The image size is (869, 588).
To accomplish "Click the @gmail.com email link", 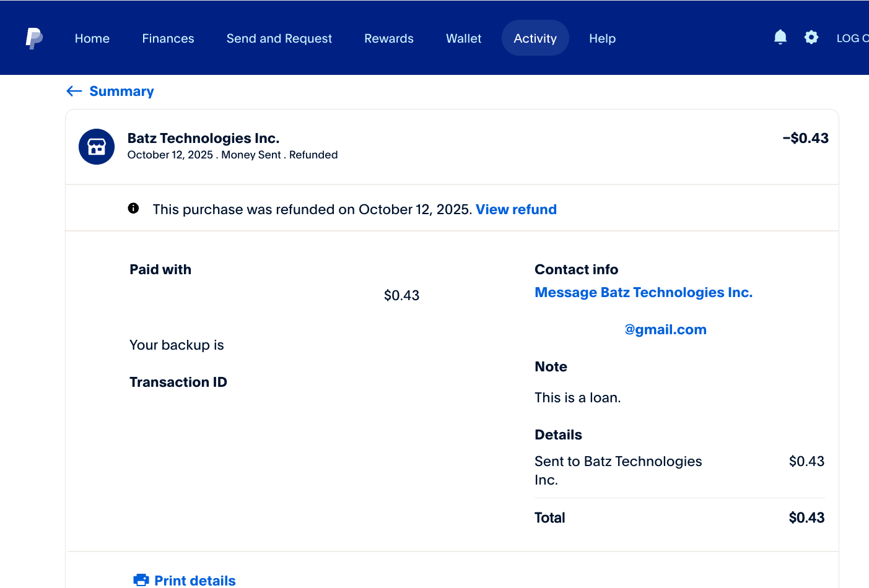I will [665, 329].
